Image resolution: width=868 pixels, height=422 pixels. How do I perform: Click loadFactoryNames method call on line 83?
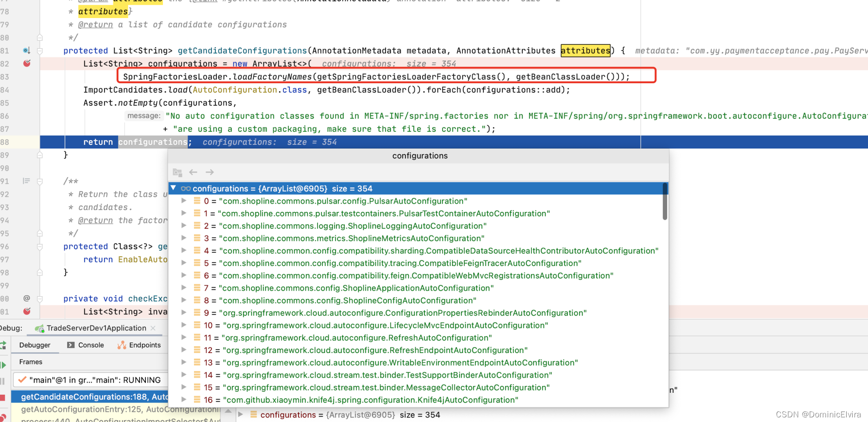click(272, 77)
